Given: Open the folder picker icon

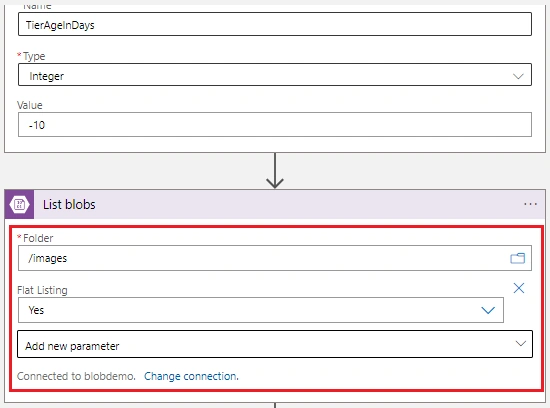Looking at the screenshot, I should (517, 259).
